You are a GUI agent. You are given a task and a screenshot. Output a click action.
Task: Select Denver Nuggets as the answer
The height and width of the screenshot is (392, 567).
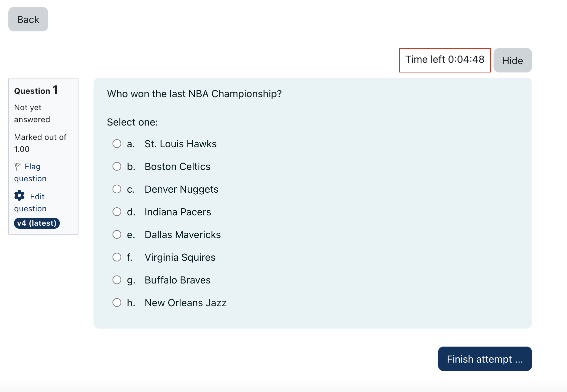click(117, 189)
